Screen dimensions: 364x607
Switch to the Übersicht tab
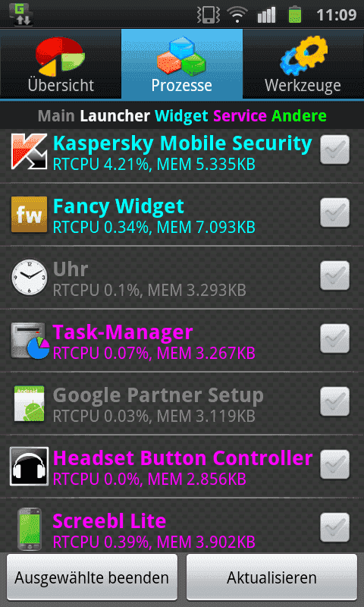click(61, 64)
